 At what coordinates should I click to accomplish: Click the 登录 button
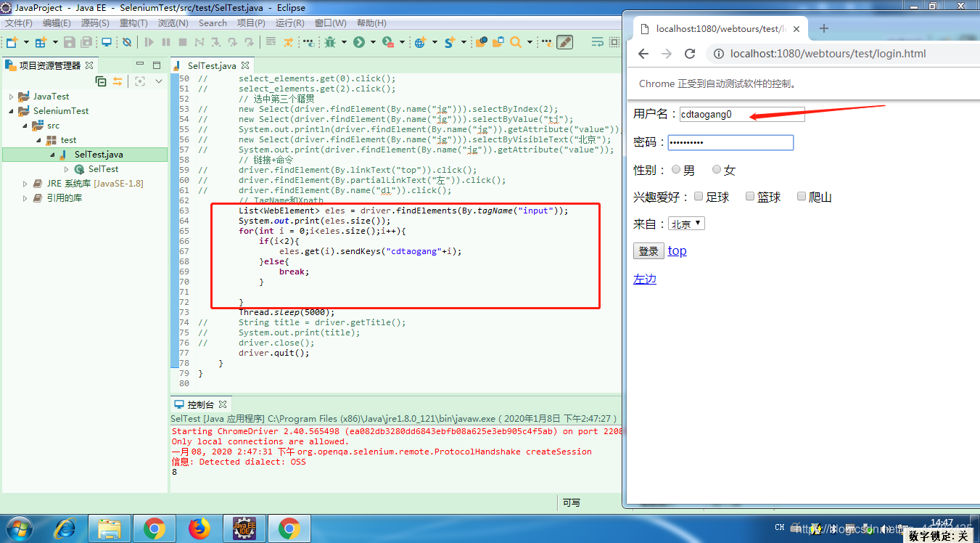(648, 251)
